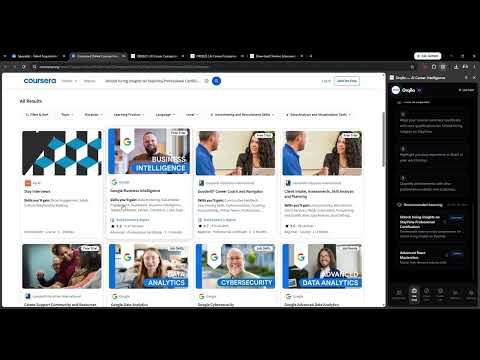
Task: Open the Client Intake, Assessments, Skill Analysis title
Action: point(319,194)
